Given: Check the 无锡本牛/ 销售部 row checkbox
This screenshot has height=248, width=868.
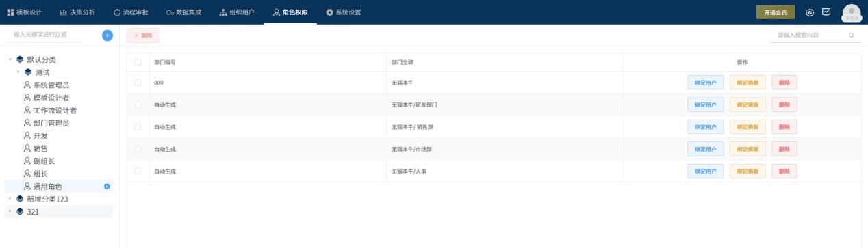Looking at the screenshot, I should (138, 127).
